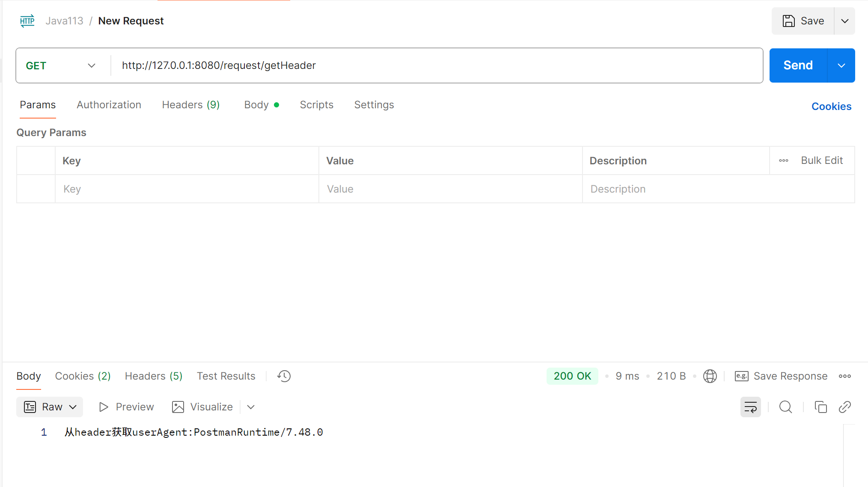The width and height of the screenshot is (868, 487).
Task: Open the Cookies link
Action: [x=831, y=107]
